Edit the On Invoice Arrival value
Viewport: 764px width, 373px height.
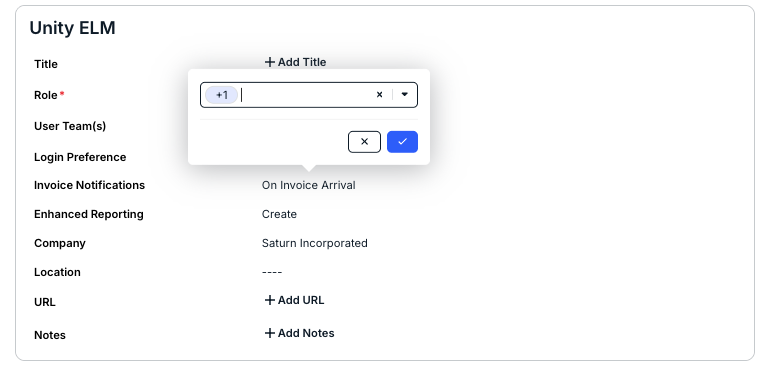pos(308,185)
